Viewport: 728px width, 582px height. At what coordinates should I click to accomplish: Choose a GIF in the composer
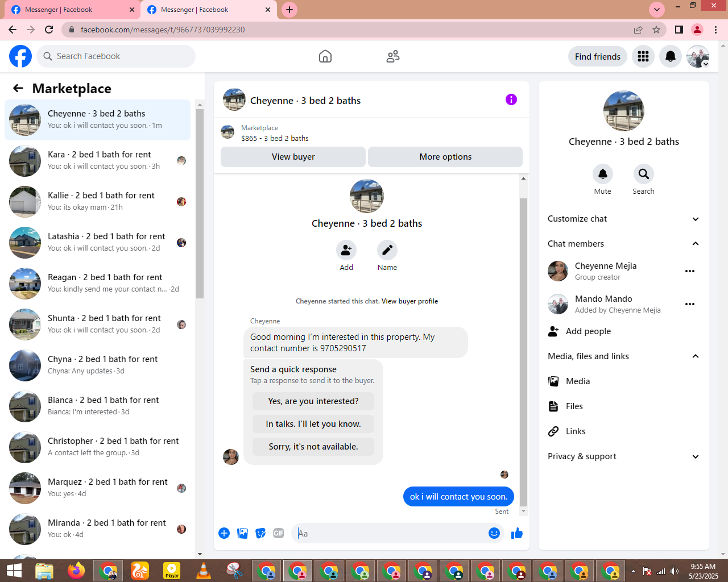[x=279, y=533]
